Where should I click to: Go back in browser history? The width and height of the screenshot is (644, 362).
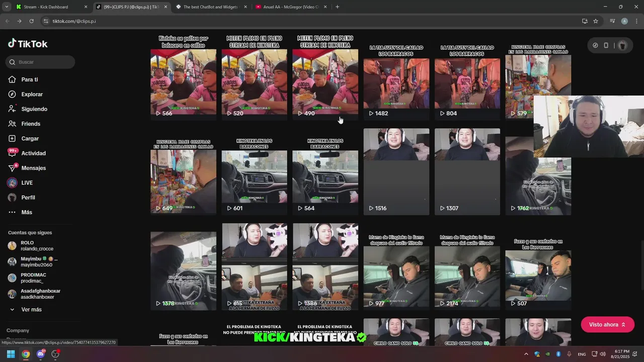pos(7,21)
